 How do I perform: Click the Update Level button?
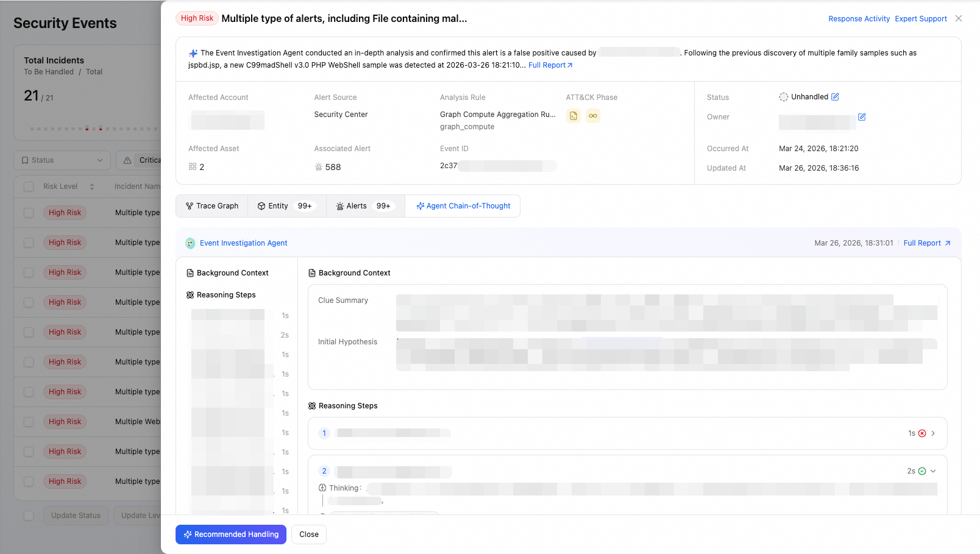(138, 516)
